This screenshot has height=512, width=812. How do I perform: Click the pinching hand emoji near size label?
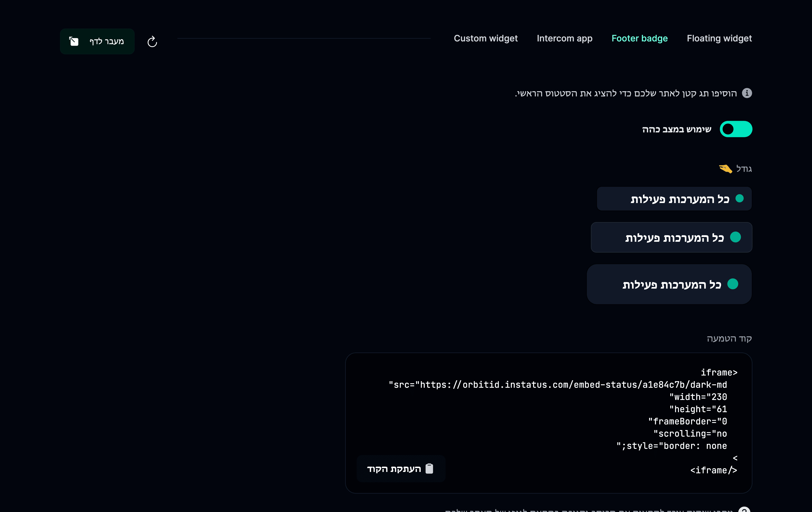(x=725, y=168)
